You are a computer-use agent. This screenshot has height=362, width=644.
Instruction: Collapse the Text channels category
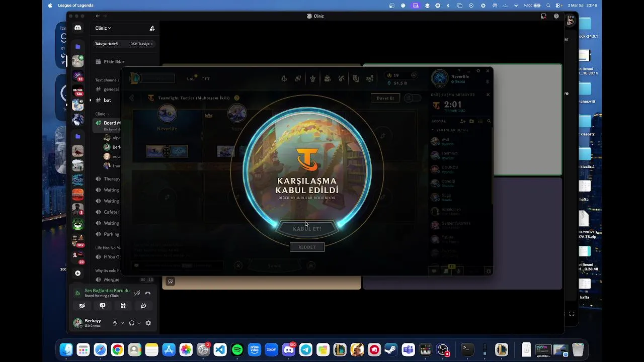pos(107,80)
